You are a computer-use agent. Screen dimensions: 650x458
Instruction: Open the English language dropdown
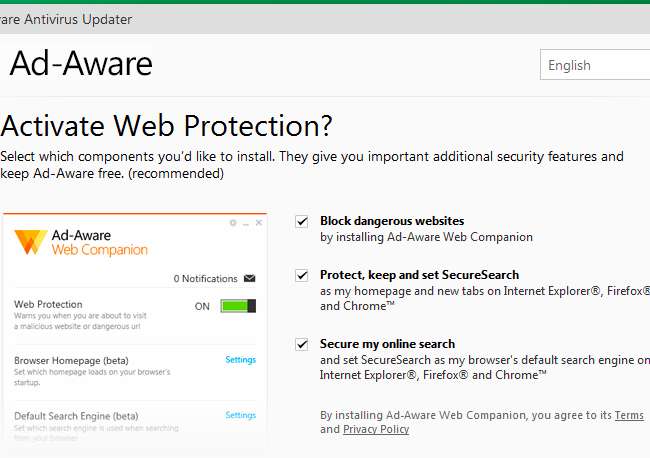point(595,65)
